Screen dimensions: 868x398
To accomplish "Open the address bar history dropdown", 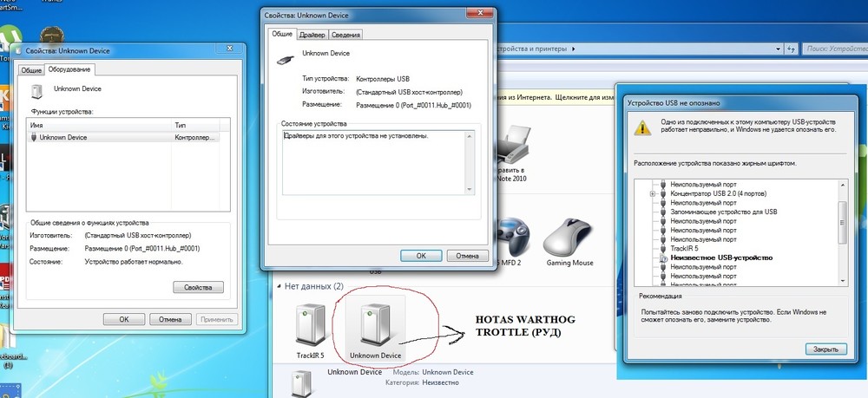I will pos(779,49).
